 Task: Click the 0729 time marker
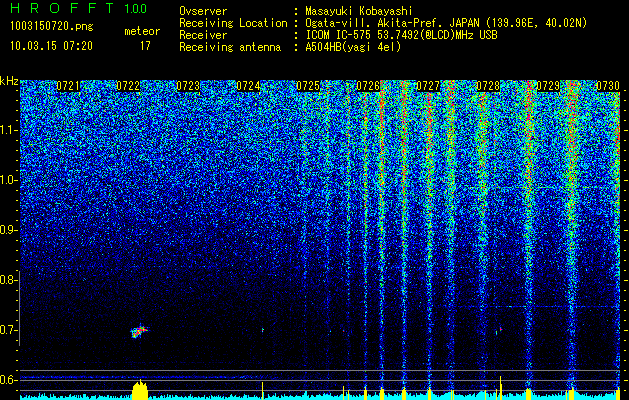[548, 85]
